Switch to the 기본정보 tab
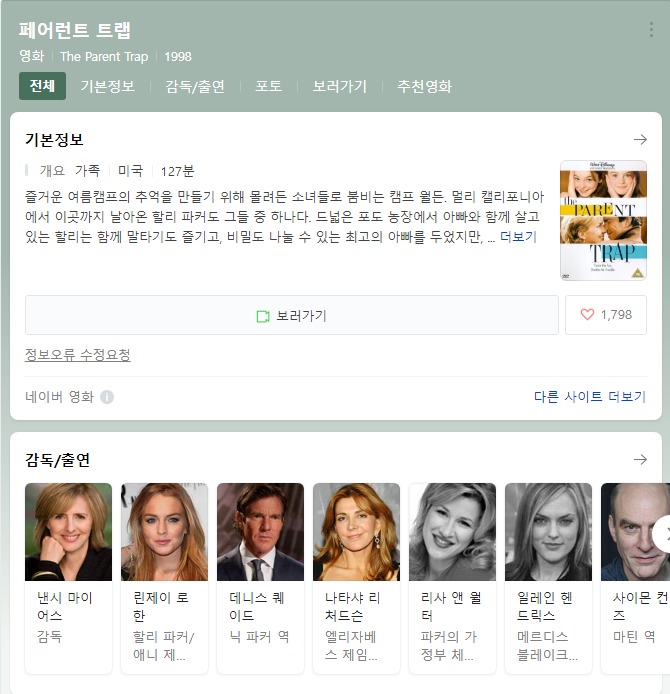 107,86
